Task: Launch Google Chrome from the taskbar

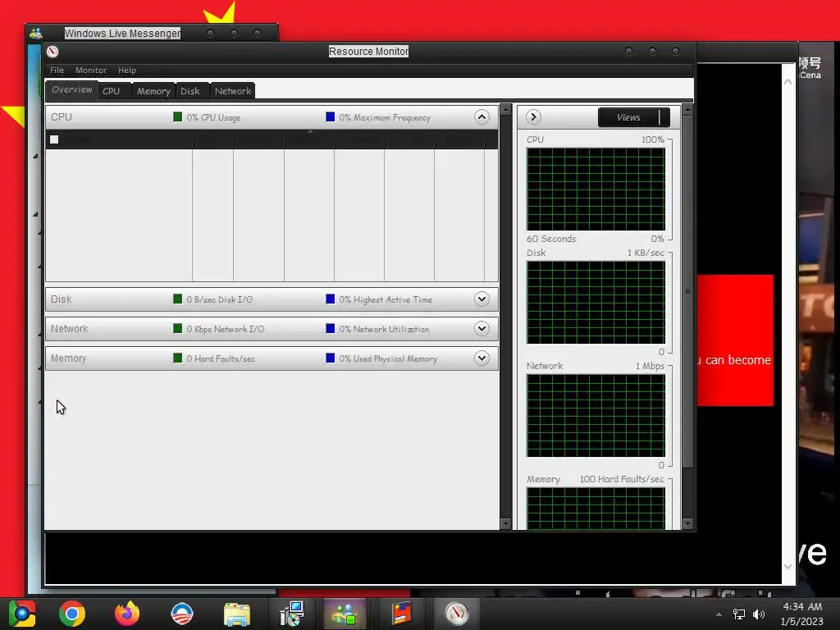Action: [72, 614]
